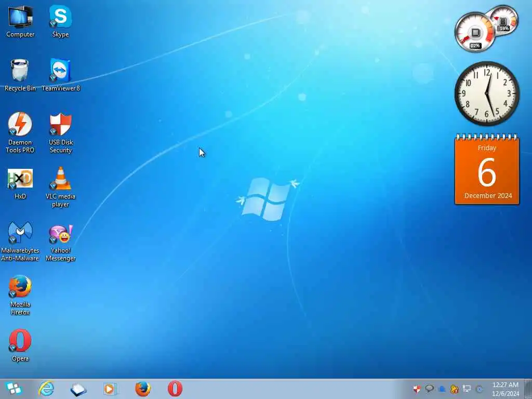This screenshot has height=399, width=532.
Task: Launch Opera from the taskbar
Action: pos(175,389)
